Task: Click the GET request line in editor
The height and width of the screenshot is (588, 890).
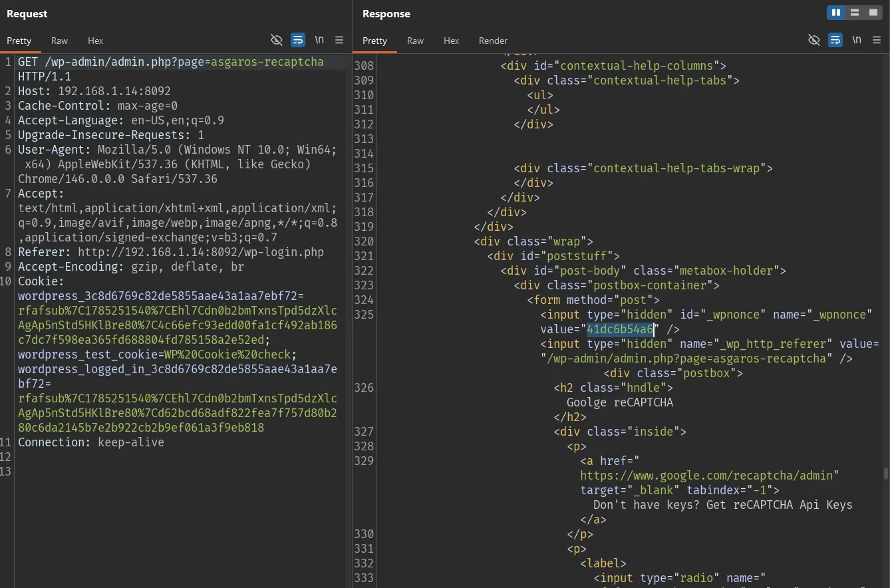Action: click(x=171, y=69)
